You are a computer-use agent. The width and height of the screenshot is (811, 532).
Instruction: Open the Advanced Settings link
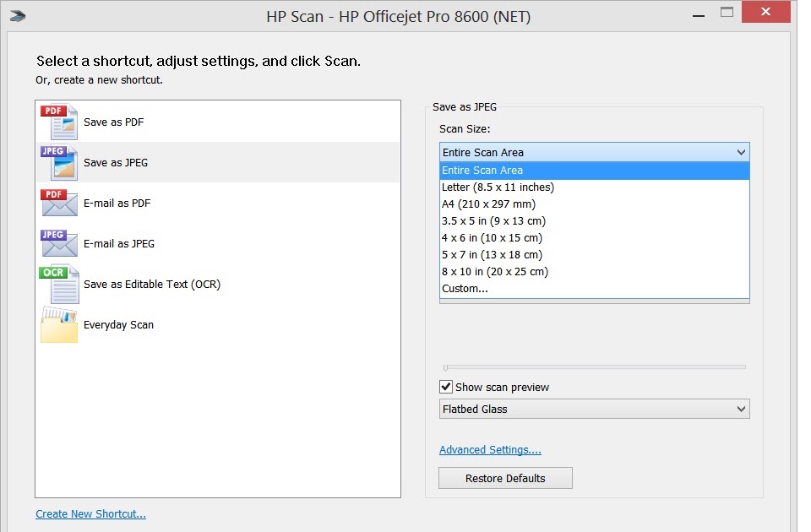click(x=490, y=450)
